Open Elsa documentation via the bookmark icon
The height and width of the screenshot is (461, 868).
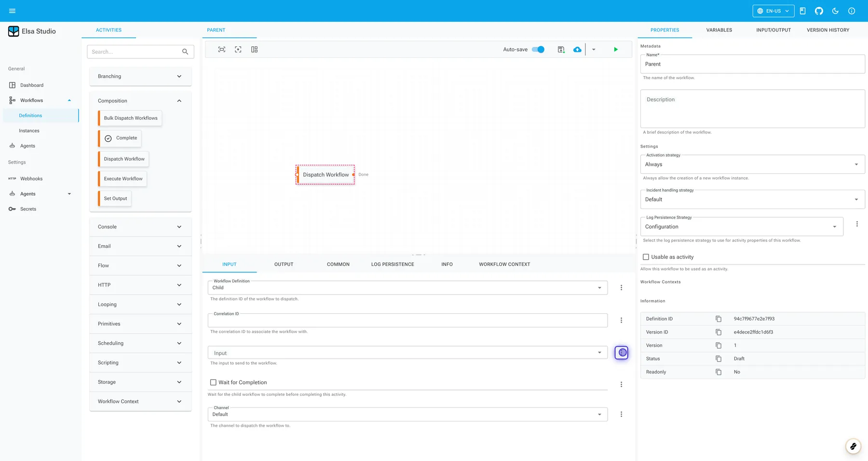(x=802, y=11)
